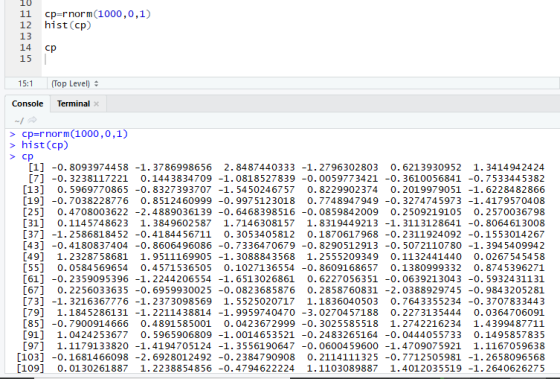Open the (Top Level) scope dropdown
Image resolution: width=560 pixels, height=379 pixels.
click(x=75, y=84)
